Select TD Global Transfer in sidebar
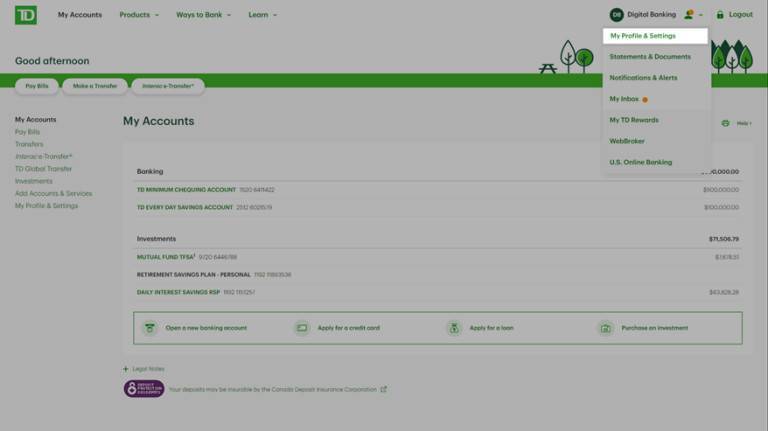 click(43, 168)
